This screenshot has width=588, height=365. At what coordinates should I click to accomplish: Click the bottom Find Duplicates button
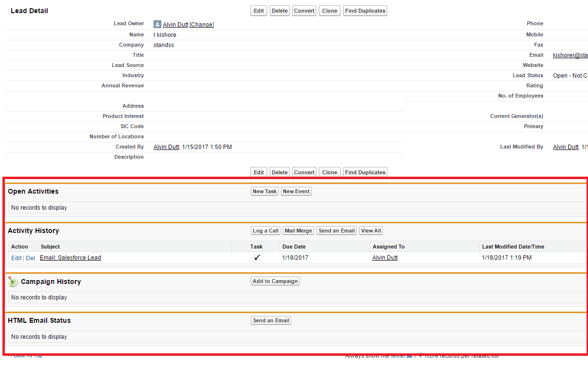(365, 172)
